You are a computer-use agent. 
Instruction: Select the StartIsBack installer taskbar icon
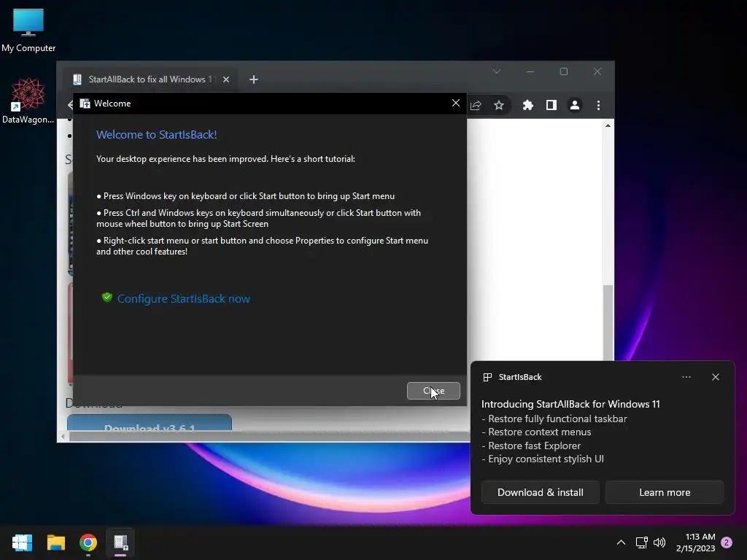pyautogui.click(x=120, y=542)
